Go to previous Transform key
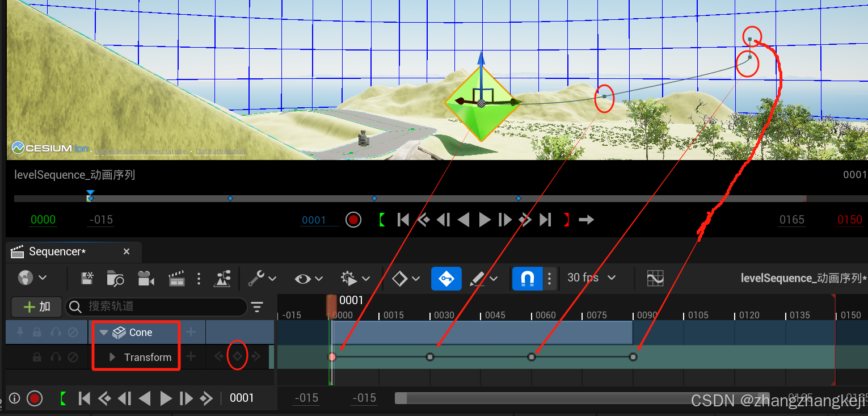The image size is (868, 416). (x=218, y=357)
